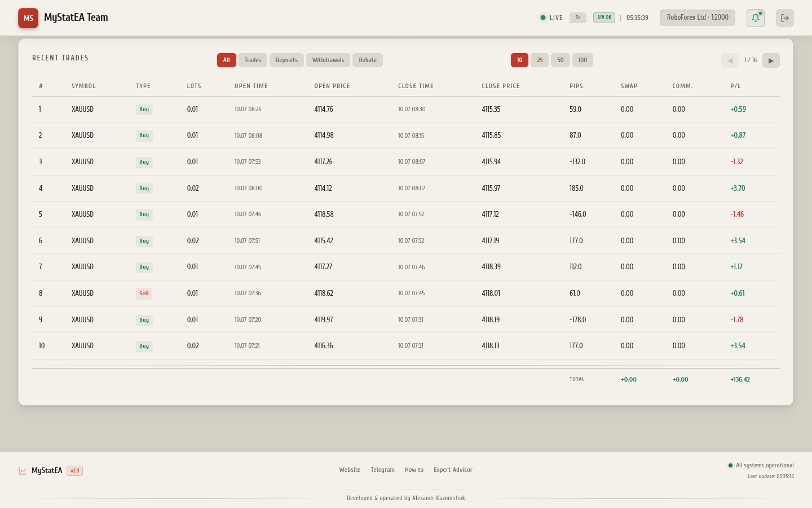Open the notifications bell
The width and height of the screenshot is (812, 508).
[756, 18]
